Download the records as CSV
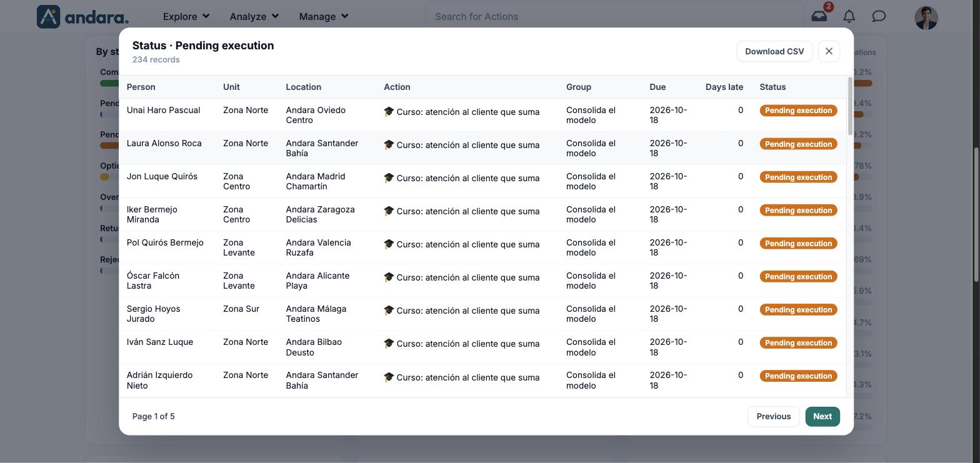980x463 pixels. click(774, 51)
